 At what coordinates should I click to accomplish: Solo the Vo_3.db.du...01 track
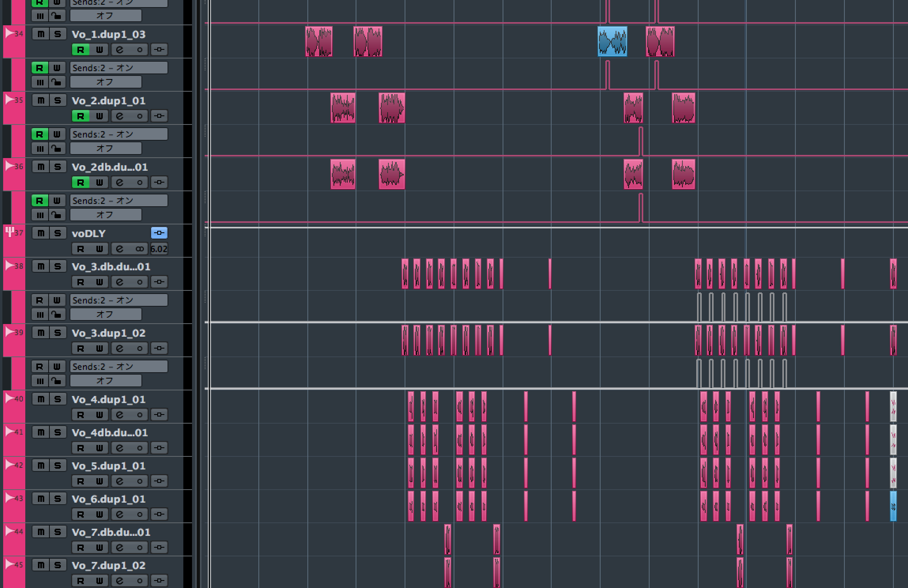tap(58, 266)
